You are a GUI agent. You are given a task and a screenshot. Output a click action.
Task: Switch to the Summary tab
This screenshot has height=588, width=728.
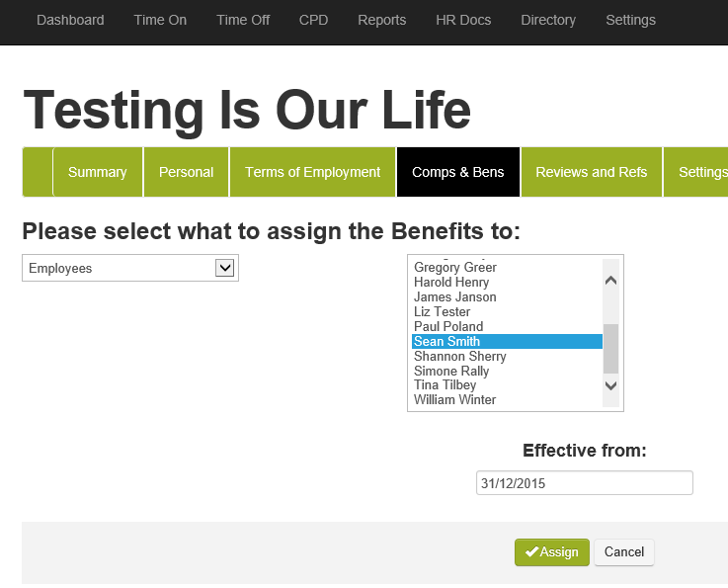[97, 172]
